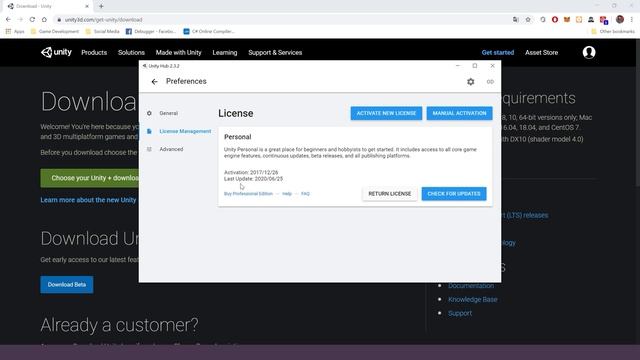The image size is (640, 360).
Task: Open Debugger Facebook bookmark
Action: 151,31
